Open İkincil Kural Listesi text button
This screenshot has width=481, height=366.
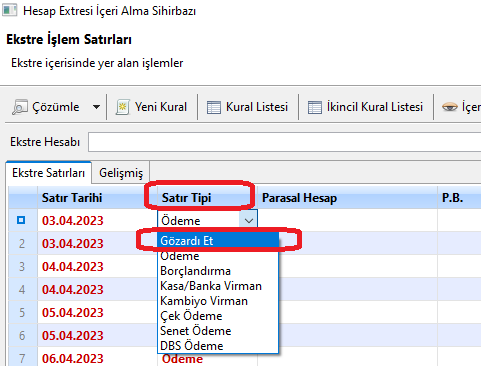[x=375, y=107]
